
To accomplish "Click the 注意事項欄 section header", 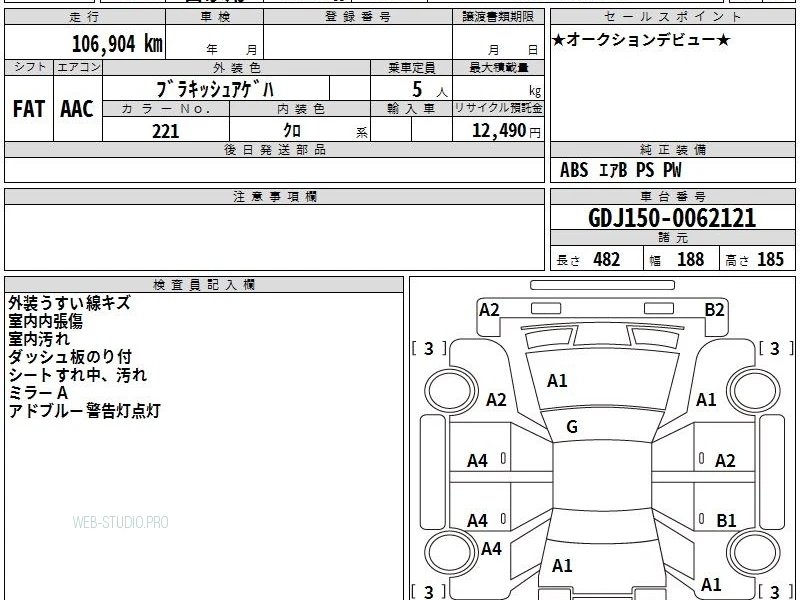I will coord(274,196).
